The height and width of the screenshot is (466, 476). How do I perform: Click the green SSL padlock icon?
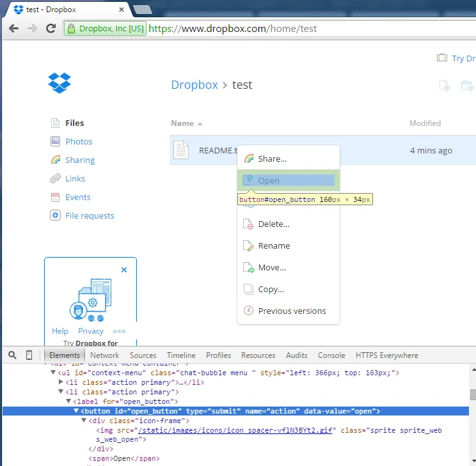coord(71,29)
